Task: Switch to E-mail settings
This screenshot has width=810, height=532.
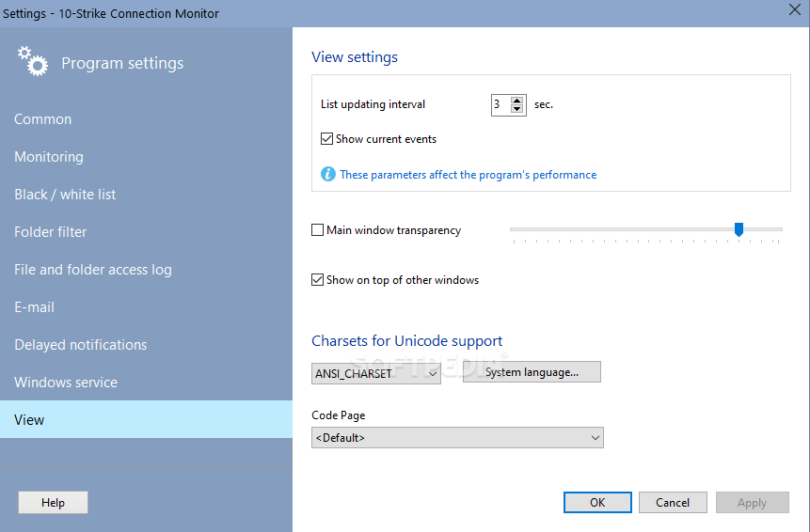Action: [146, 307]
